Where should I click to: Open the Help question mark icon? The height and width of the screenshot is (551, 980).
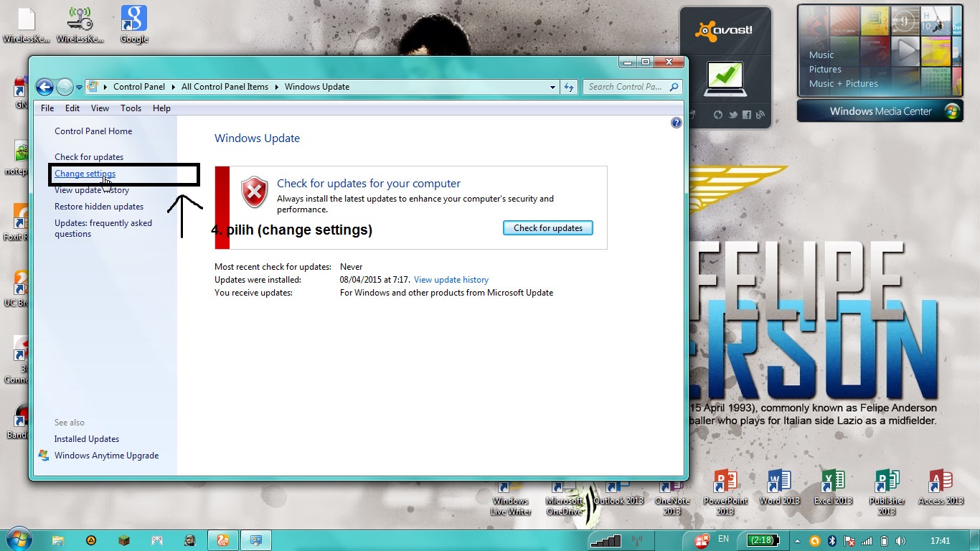click(x=676, y=123)
